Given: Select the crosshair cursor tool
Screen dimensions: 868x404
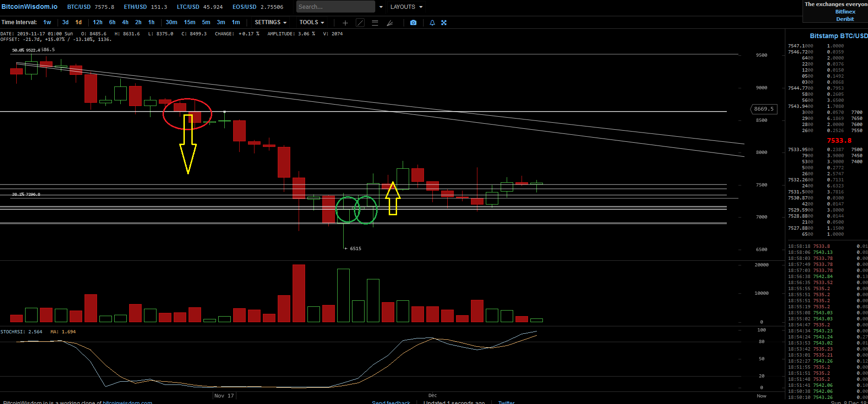Looking at the screenshot, I should [345, 23].
